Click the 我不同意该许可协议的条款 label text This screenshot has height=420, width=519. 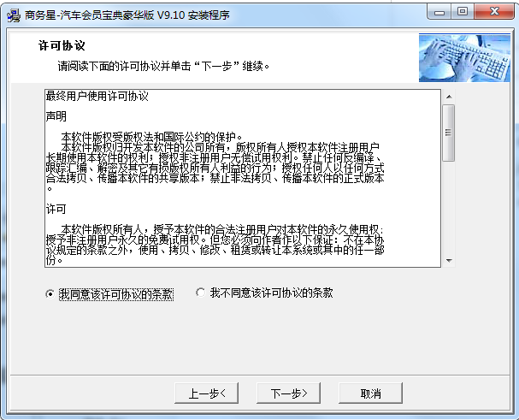click(x=271, y=293)
